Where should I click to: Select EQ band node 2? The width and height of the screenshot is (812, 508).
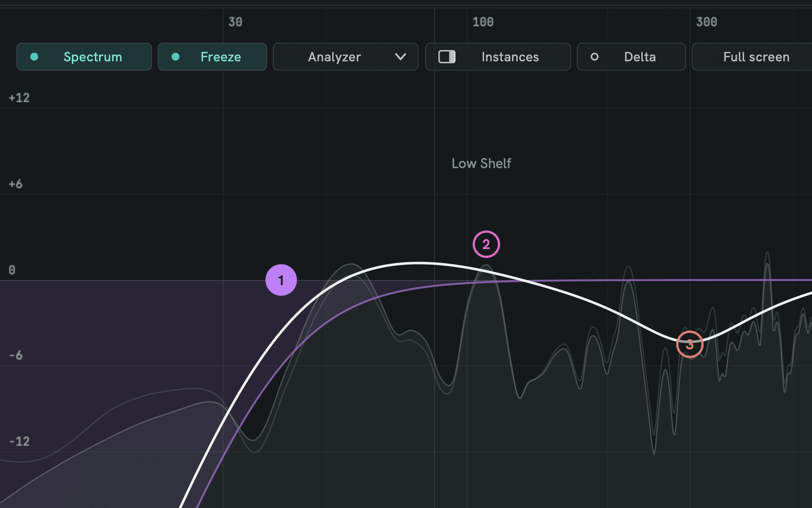[486, 244]
